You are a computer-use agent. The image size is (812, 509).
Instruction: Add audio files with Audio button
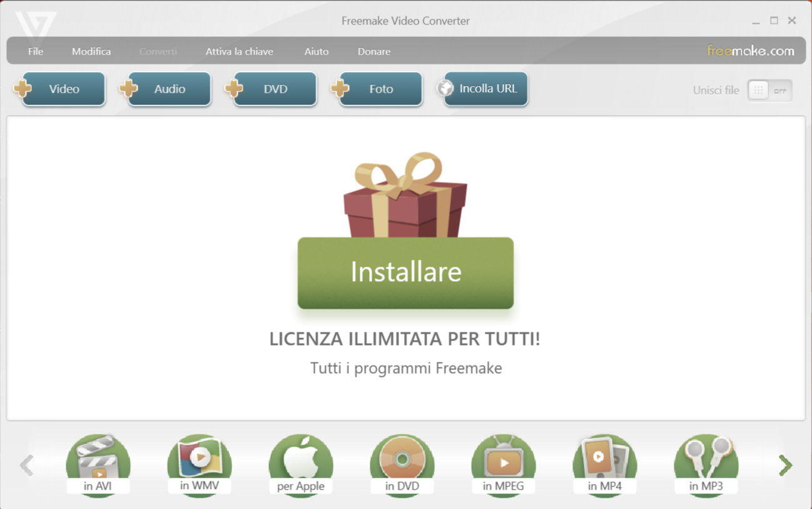click(x=165, y=89)
